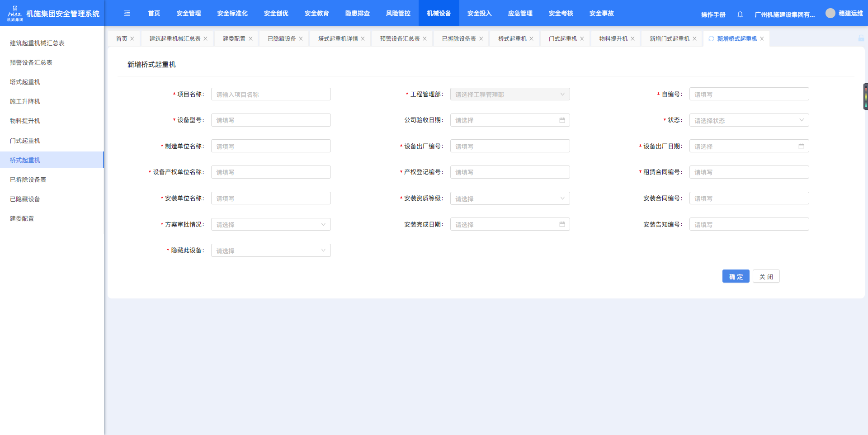The height and width of the screenshot is (435, 868).
Task: Click the 项目名称 input field
Action: coord(270,95)
